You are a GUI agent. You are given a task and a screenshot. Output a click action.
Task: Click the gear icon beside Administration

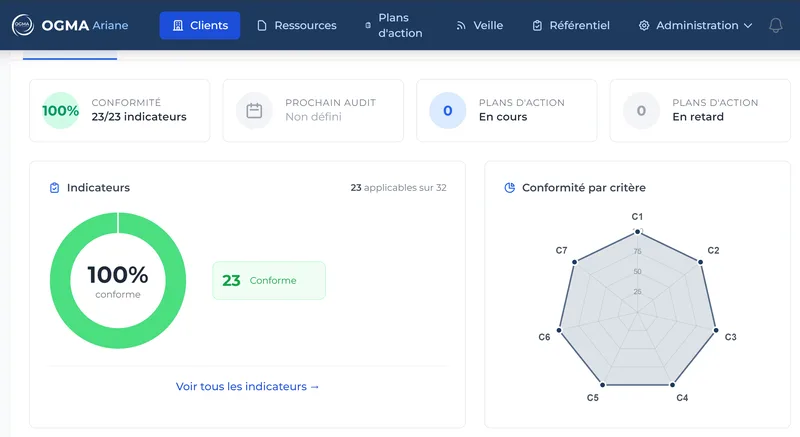[x=644, y=25]
